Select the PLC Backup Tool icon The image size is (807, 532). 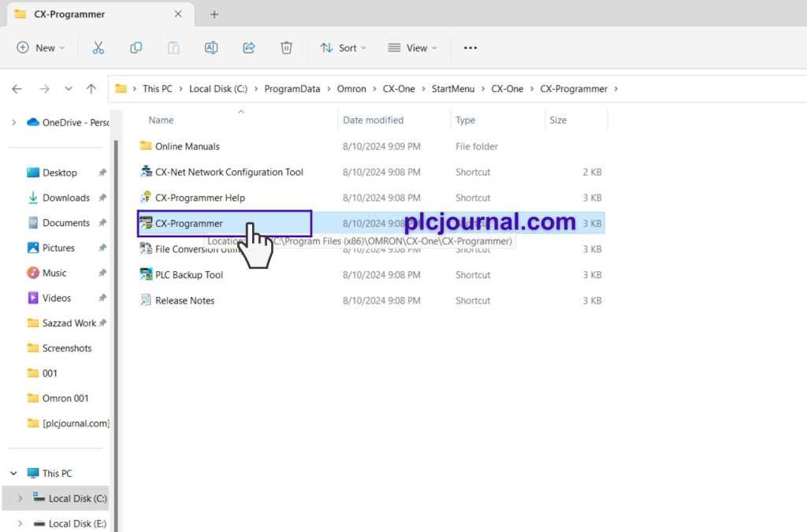146,274
